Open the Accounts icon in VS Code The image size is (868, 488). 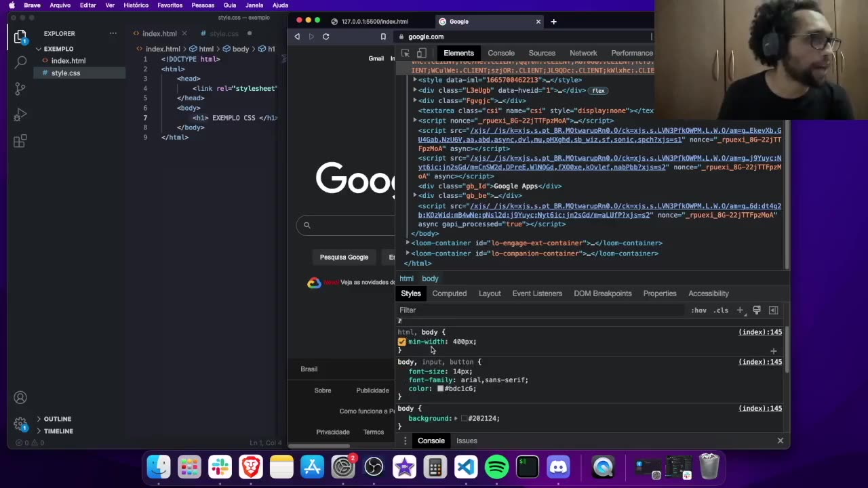[20, 398]
